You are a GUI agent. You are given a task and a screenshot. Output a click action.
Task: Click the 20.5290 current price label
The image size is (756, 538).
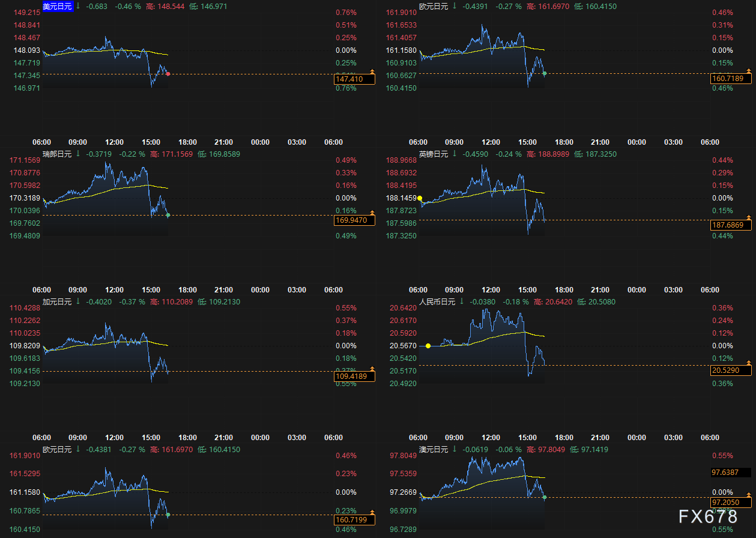point(729,370)
